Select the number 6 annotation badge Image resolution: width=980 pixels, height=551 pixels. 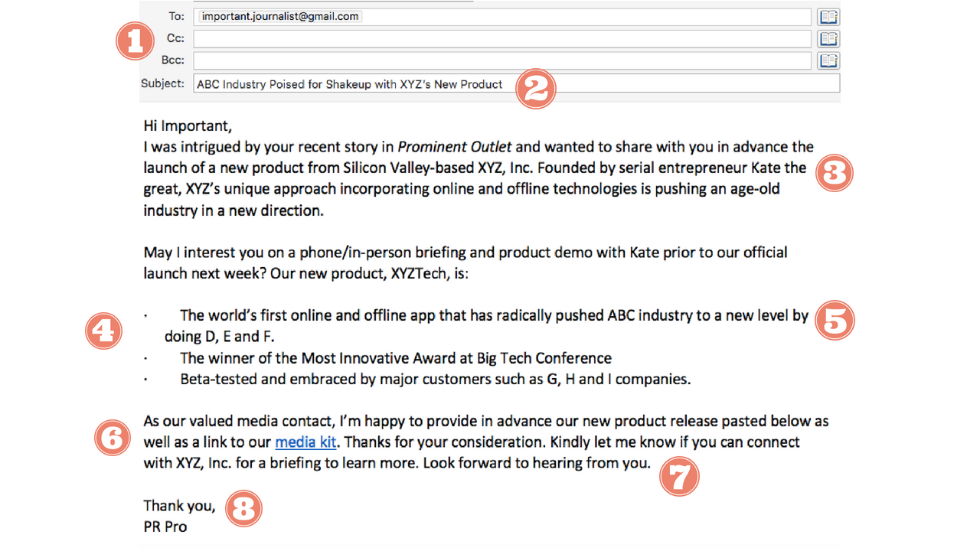click(113, 439)
